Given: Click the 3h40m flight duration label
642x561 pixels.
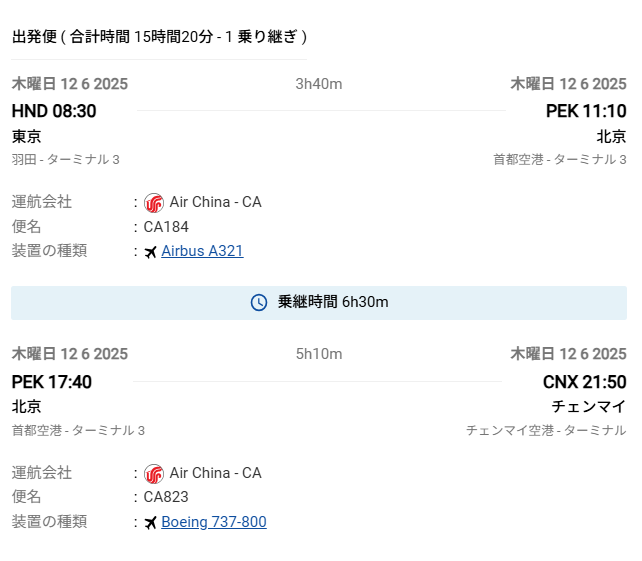Looking at the screenshot, I should click(319, 84).
